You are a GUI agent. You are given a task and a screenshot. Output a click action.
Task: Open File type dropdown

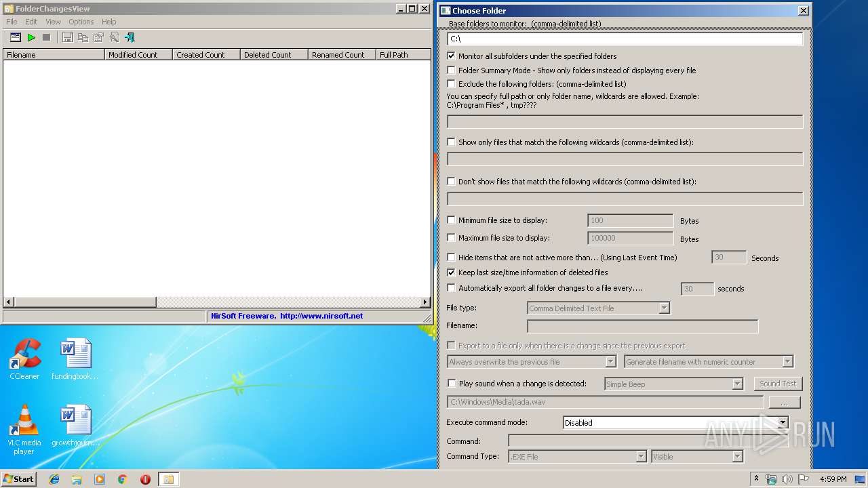point(598,308)
